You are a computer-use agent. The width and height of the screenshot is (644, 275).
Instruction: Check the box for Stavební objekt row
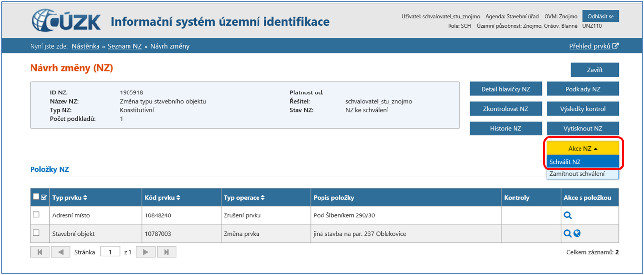tap(36, 233)
